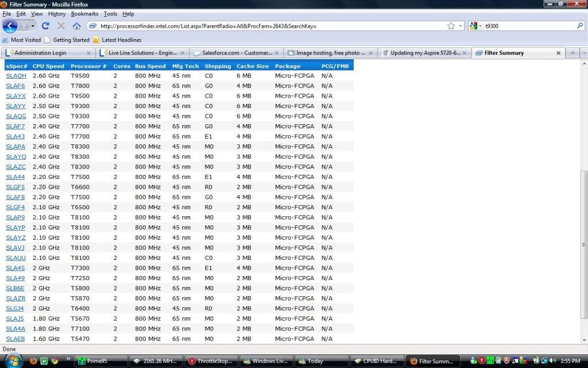Viewport: 588px width, 368px height.
Task: Switch to the Administration Login tab
Action: pyautogui.click(x=48, y=53)
